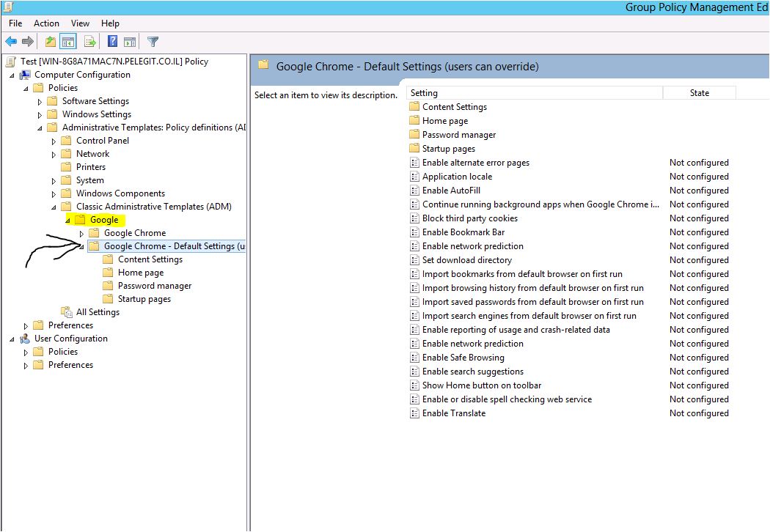Toggle the Show/Hide Action Pane toolbar icon
The height and width of the screenshot is (532, 770).
[x=130, y=42]
